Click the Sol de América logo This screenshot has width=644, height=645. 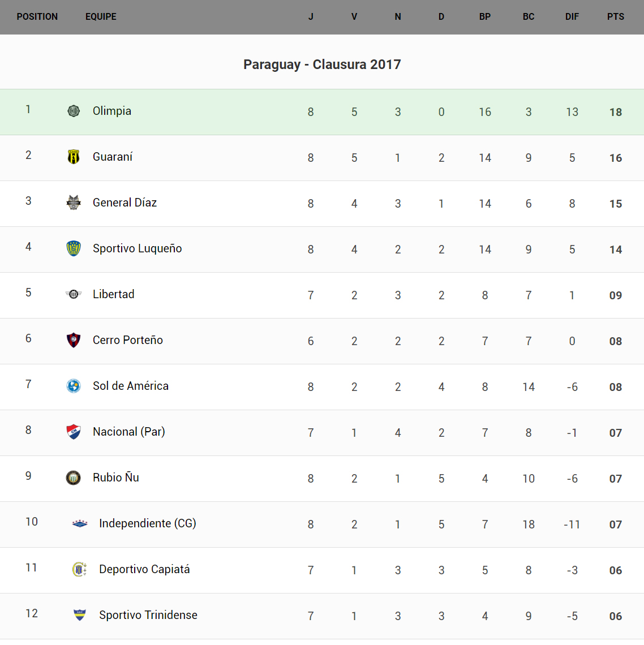pos(74,386)
